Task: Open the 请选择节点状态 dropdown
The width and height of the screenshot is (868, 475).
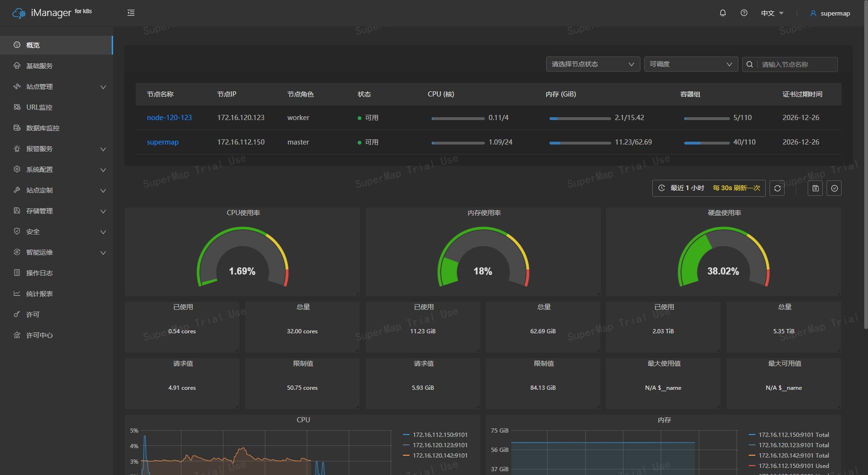Action: 593,64
